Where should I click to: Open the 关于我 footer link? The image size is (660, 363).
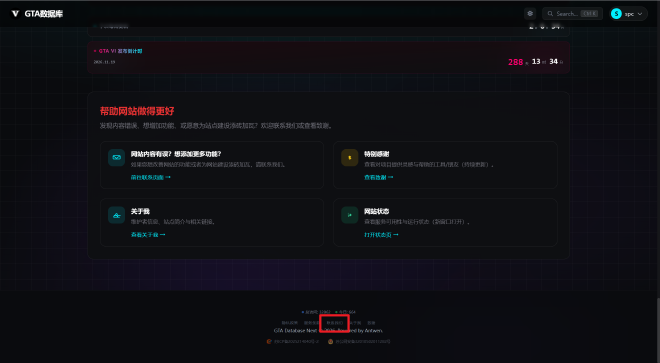(356, 323)
